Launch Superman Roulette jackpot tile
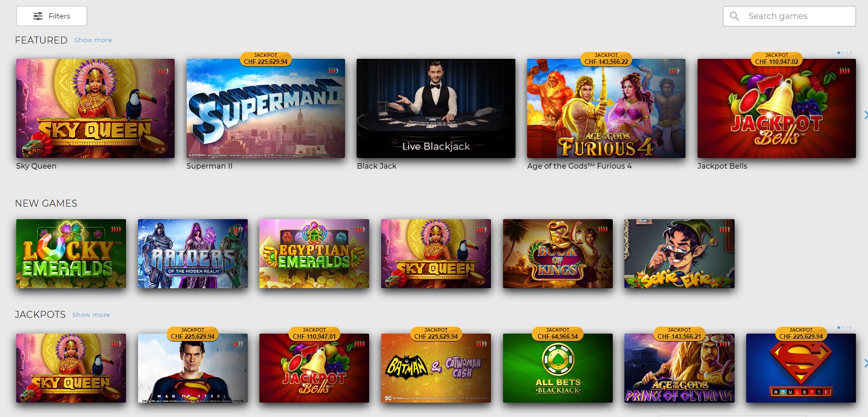 pos(801,368)
